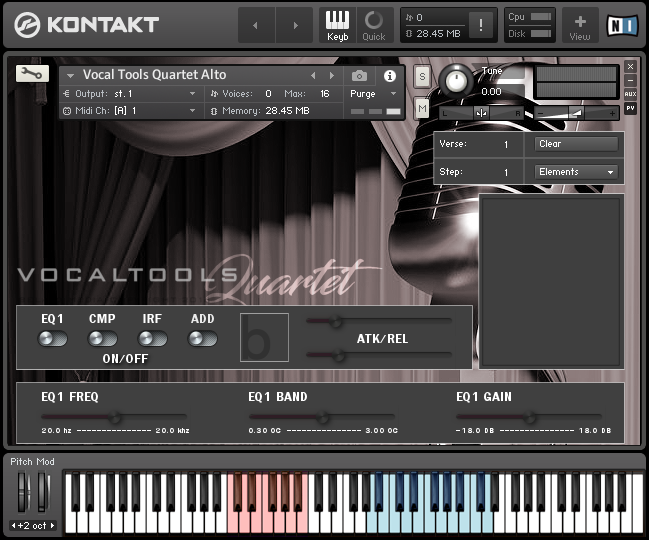Shift keyboard octave down with left arrow
The image size is (649, 540).
tap(13, 526)
